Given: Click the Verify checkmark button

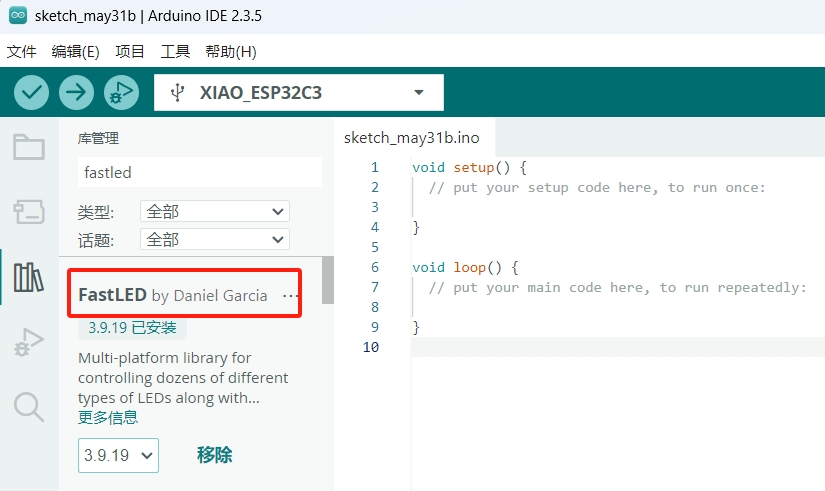Looking at the screenshot, I should 32,93.
